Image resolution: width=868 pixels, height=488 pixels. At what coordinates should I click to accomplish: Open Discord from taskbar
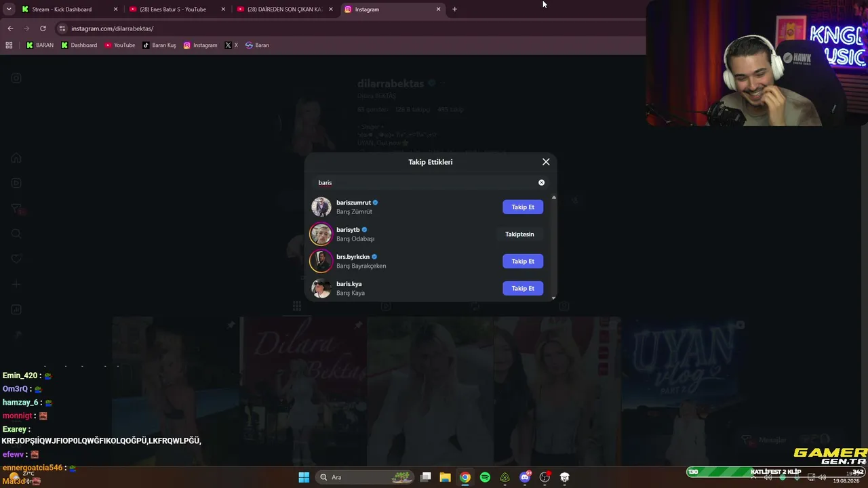(x=525, y=477)
